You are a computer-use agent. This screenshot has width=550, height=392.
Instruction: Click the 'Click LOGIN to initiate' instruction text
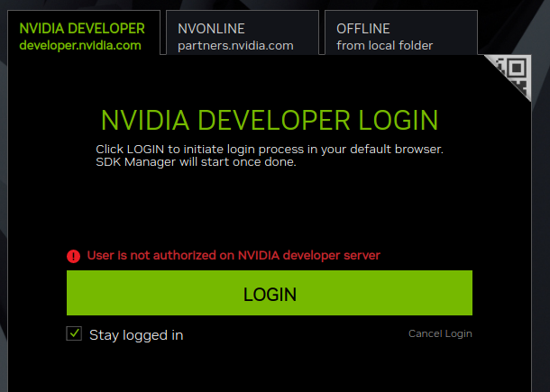pos(270,155)
